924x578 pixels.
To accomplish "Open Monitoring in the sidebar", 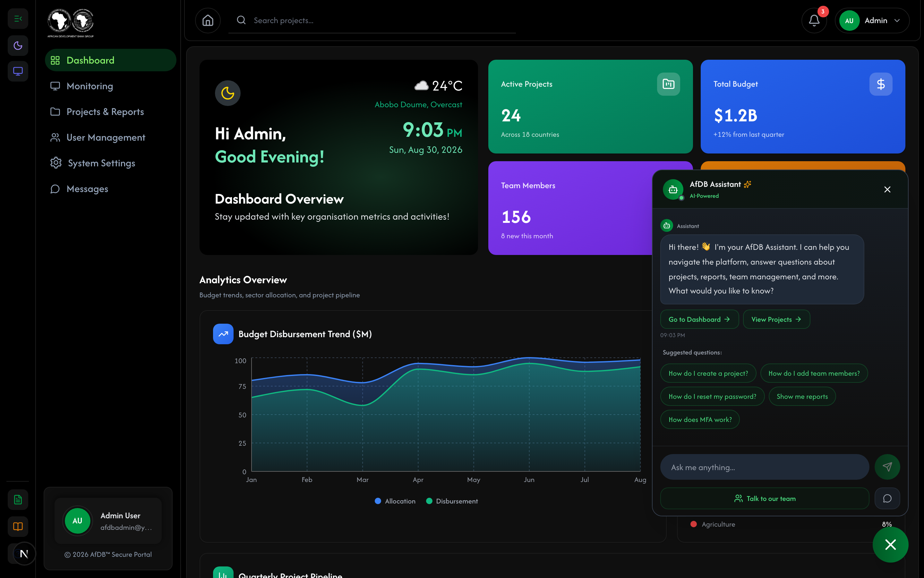I will click(110, 86).
